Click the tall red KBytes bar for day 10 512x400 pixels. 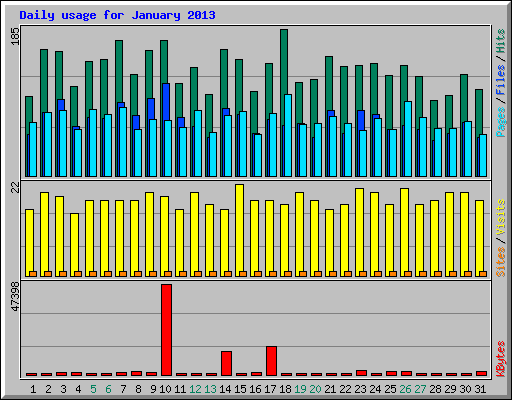pyautogui.click(x=166, y=330)
